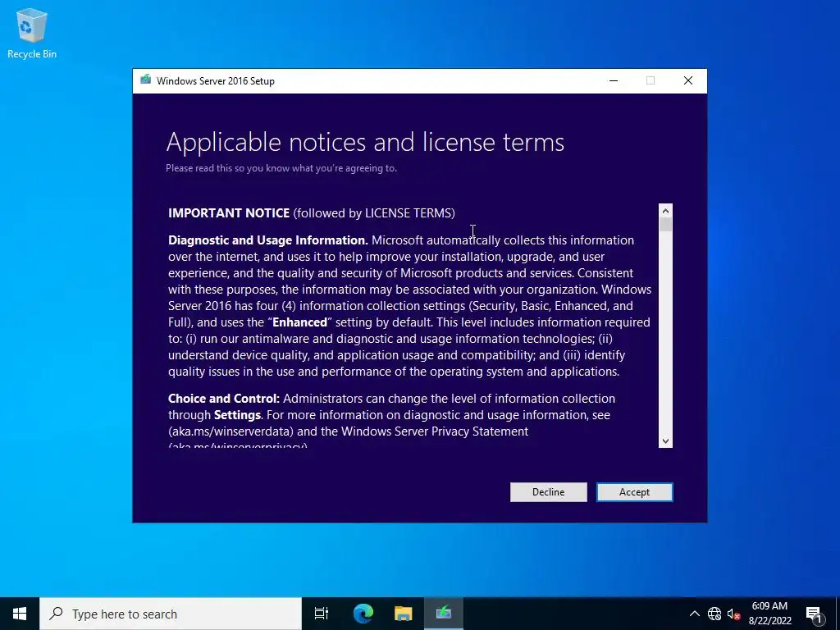Launch Microsoft Edge from the taskbar
840x630 pixels.
click(363, 614)
